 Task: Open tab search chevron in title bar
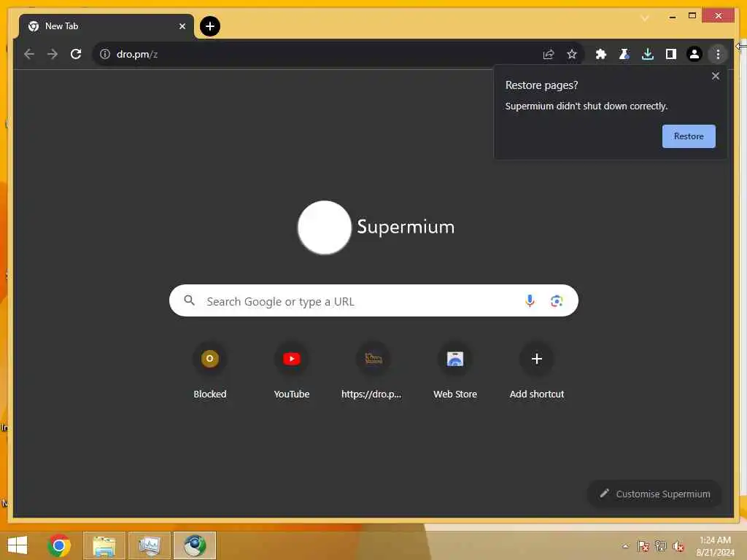tap(645, 17)
